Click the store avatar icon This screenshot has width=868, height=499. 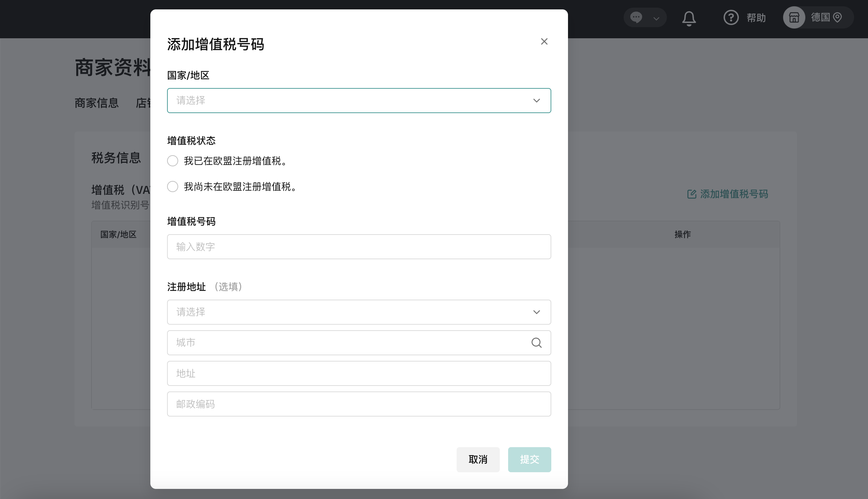(794, 17)
